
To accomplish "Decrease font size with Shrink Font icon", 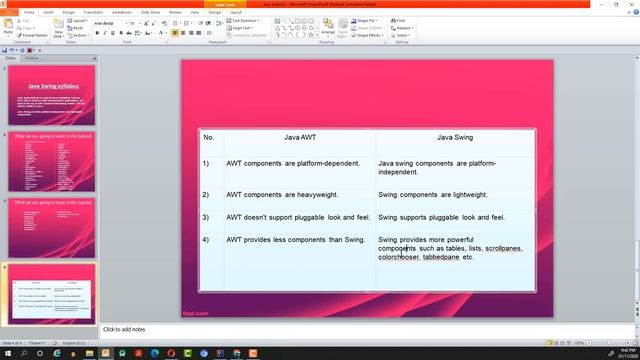I will (x=153, y=24).
